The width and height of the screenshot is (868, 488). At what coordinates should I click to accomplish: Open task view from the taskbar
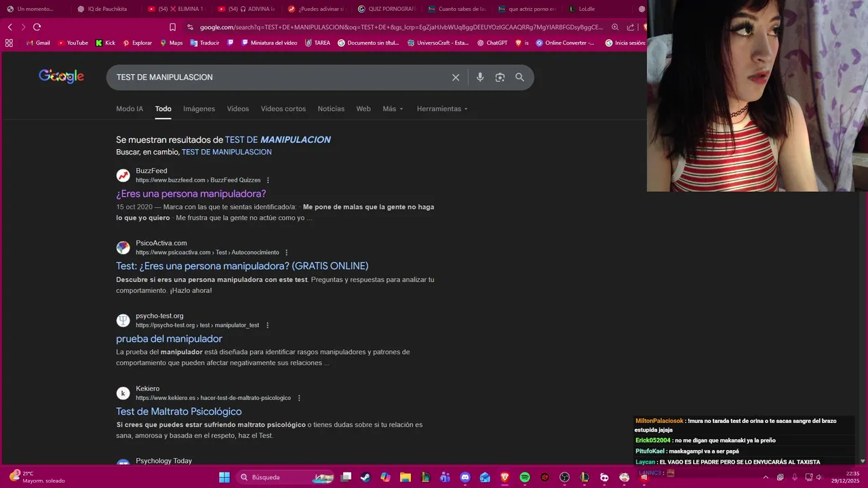point(346,477)
